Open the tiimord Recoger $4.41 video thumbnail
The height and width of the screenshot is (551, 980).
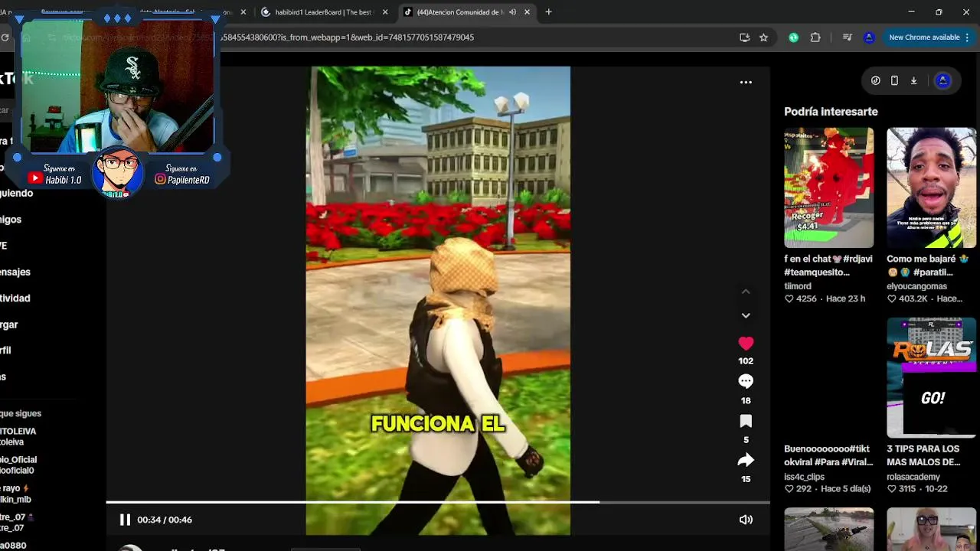828,187
